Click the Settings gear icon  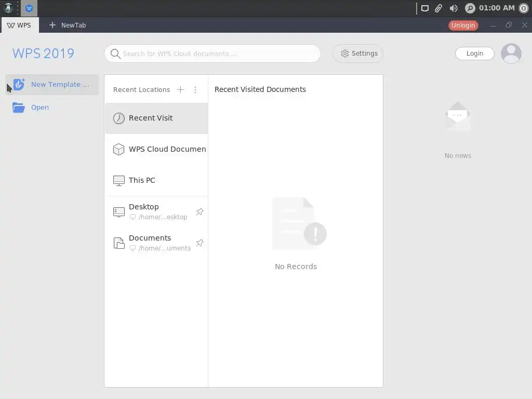click(x=345, y=54)
